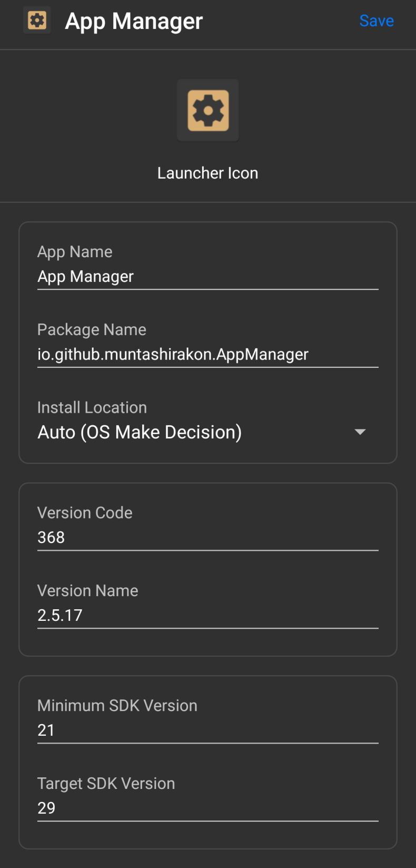This screenshot has height=868, width=416.
Task: Click the "App Name" field label
Action: click(75, 252)
